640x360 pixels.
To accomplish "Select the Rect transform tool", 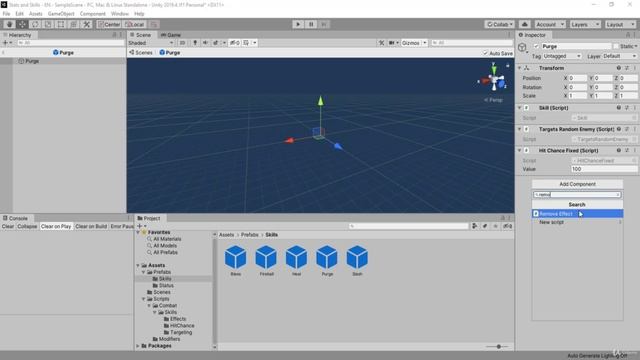I will [x=61, y=24].
